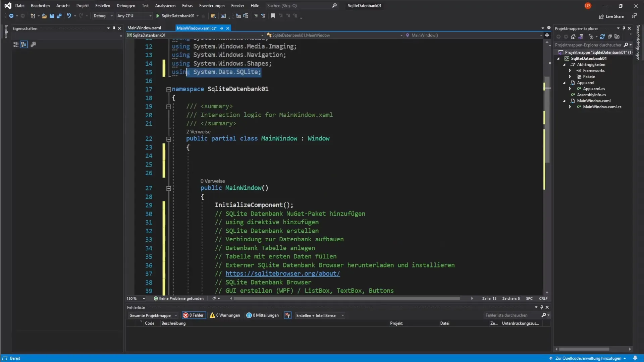Toggle pin on MainWindow.xaml.cs tab
The height and width of the screenshot is (362, 644).
(221, 28)
